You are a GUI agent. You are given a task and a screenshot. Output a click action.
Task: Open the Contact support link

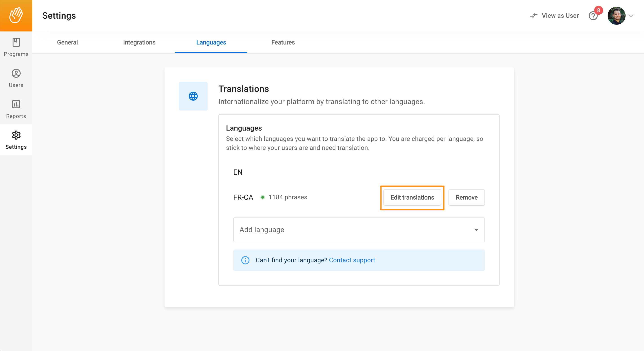coord(352,260)
